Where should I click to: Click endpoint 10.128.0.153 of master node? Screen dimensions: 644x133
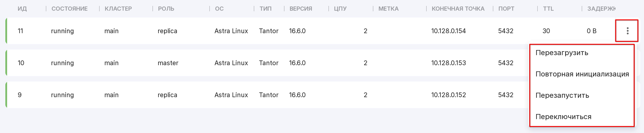(448, 63)
